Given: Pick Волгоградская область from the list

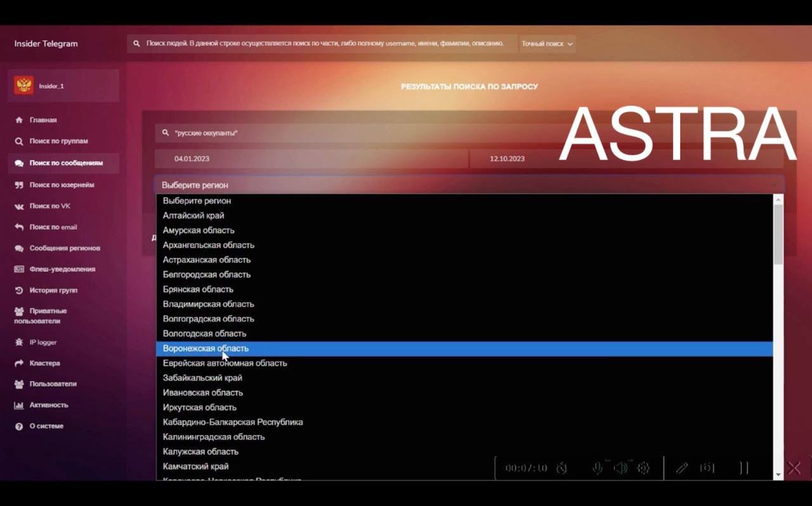Looking at the screenshot, I should point(464,319).
